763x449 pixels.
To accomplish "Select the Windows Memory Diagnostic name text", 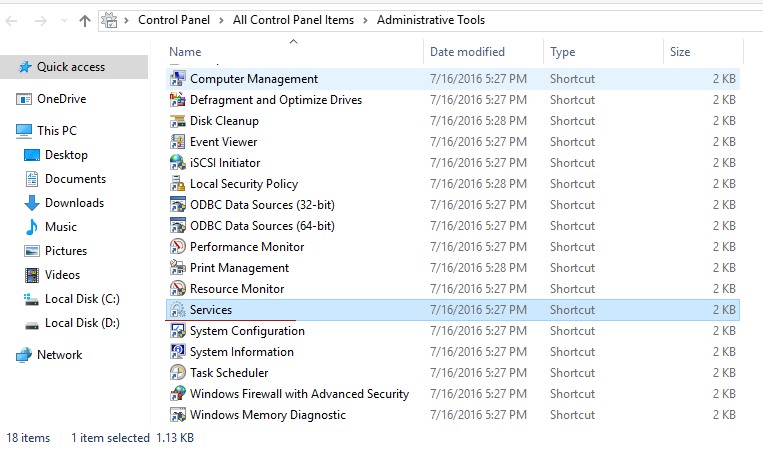I will pos(268,415).
